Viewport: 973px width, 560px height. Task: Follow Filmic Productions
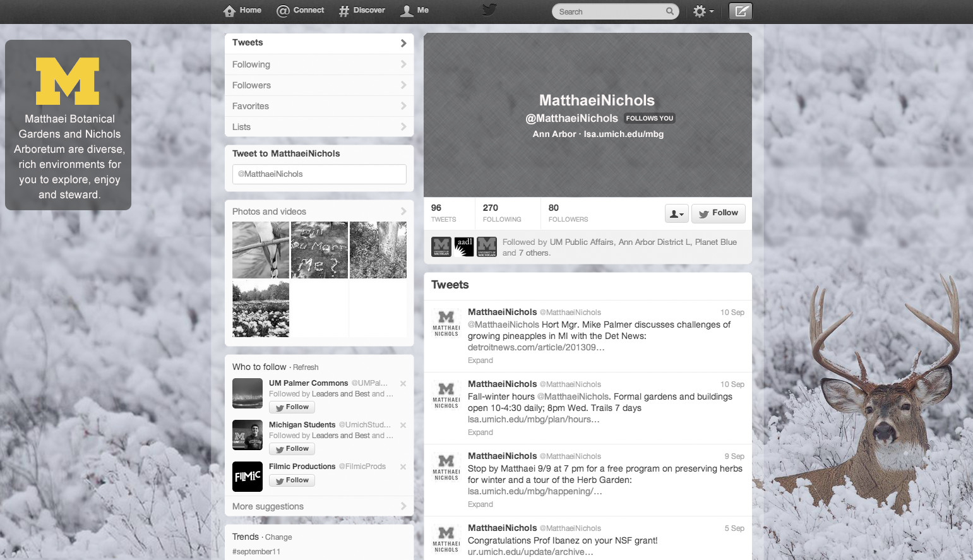click(292, 480)
